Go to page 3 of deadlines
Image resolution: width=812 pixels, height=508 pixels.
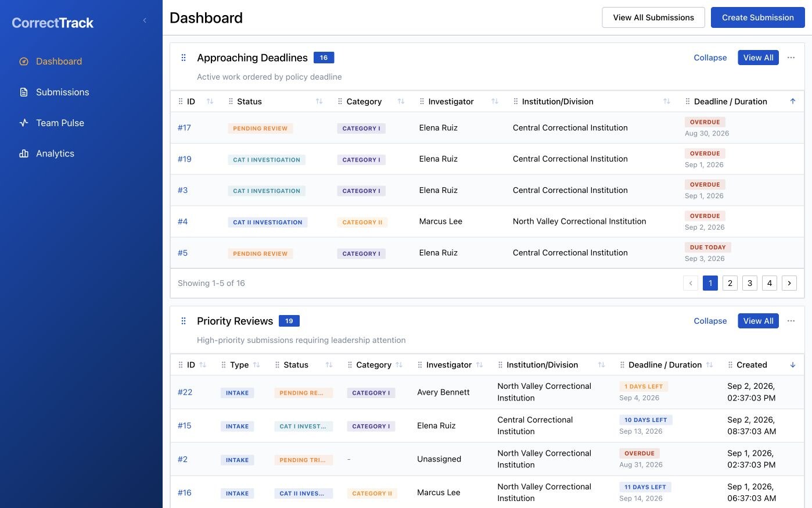click(x=750, y=283)
